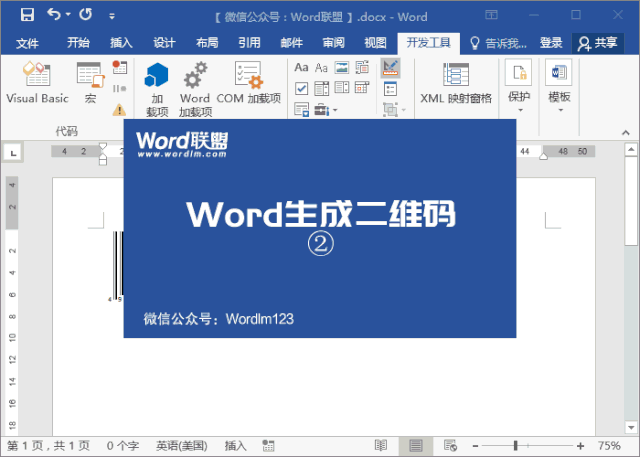The width and height of the screenshot is (640, 457).
Task: Switch to print layout view
Action: pos(416,446)
